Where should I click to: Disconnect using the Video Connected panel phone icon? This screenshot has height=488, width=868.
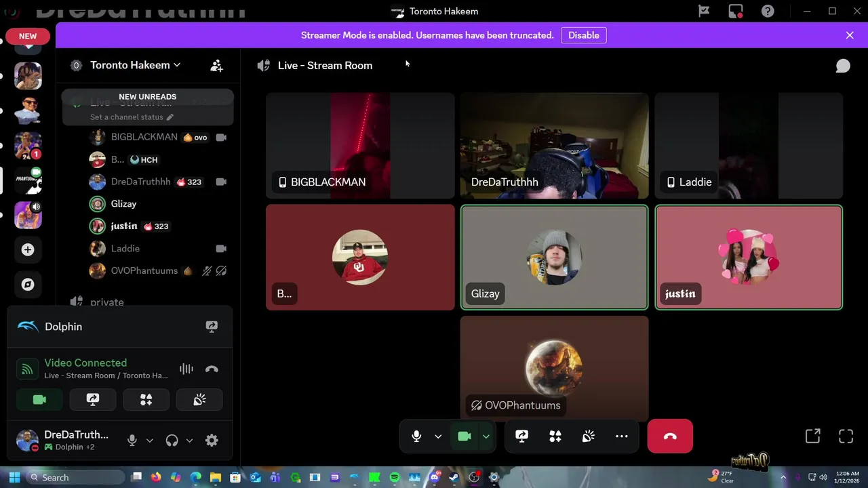[x=212, y=369]
